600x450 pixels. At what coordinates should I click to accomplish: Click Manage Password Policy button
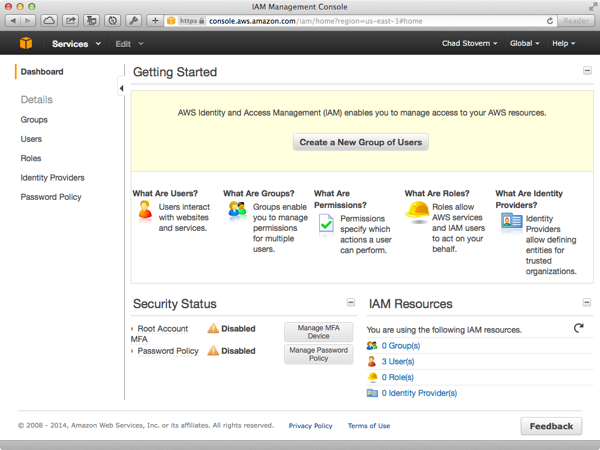(318, 354)
